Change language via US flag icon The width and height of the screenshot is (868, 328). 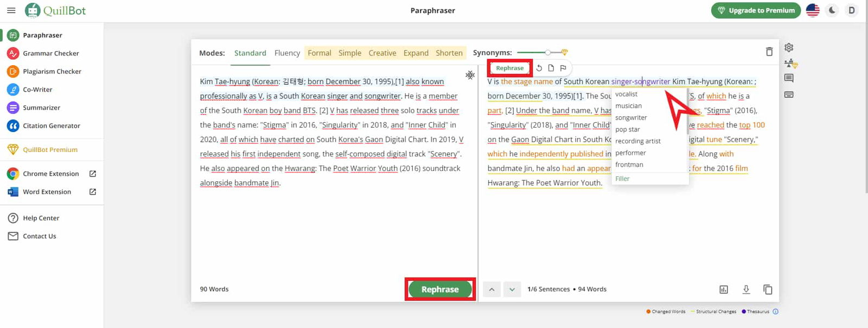[x=813, y=10]
